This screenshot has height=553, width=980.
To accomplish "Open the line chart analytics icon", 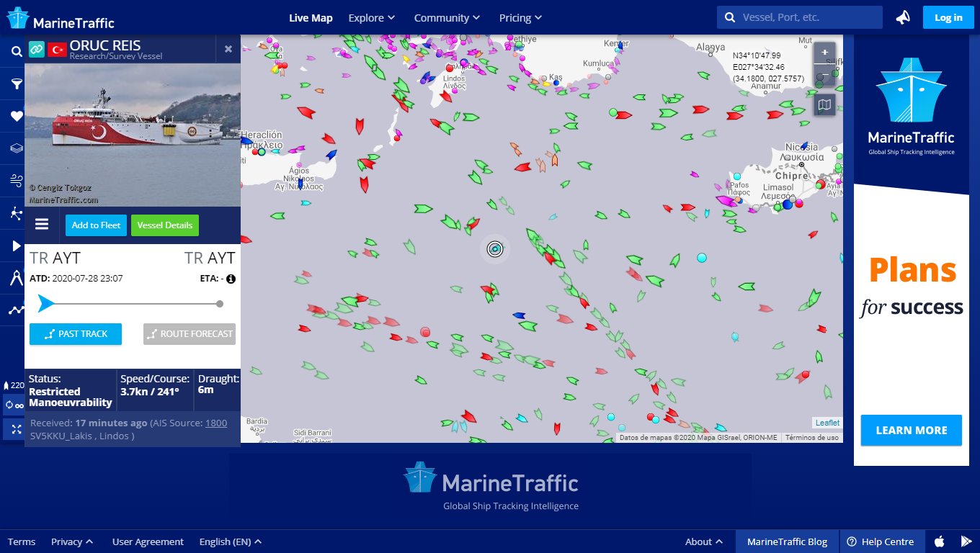I will [x=16, y=310].
